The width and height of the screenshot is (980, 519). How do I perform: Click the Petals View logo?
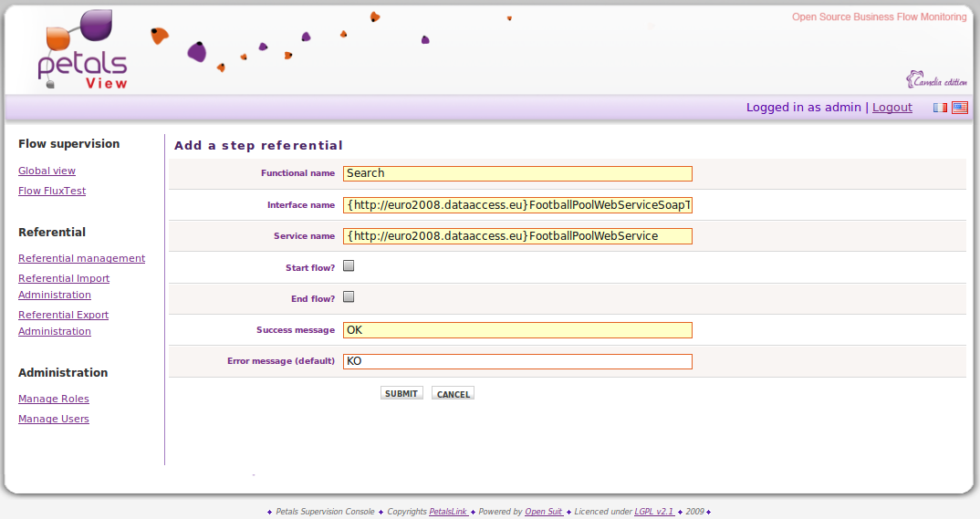[82, 52]
